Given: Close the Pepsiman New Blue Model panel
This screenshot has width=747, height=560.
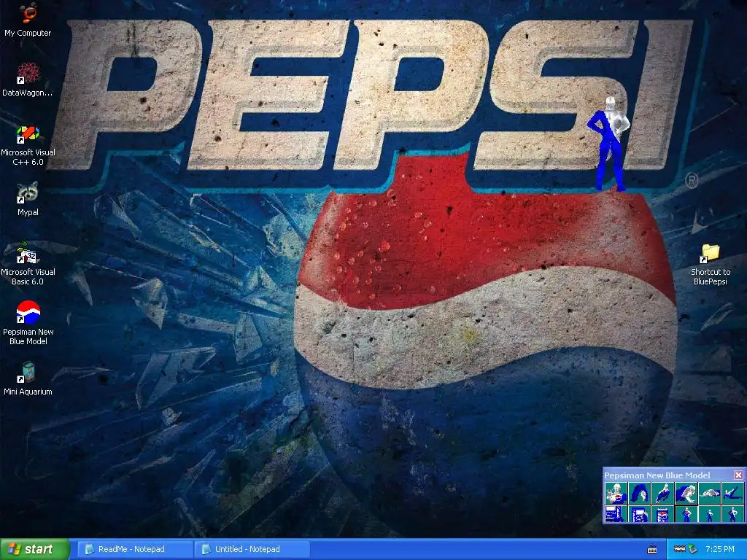Looking at the screenshot, I should [x=738, y=475].
